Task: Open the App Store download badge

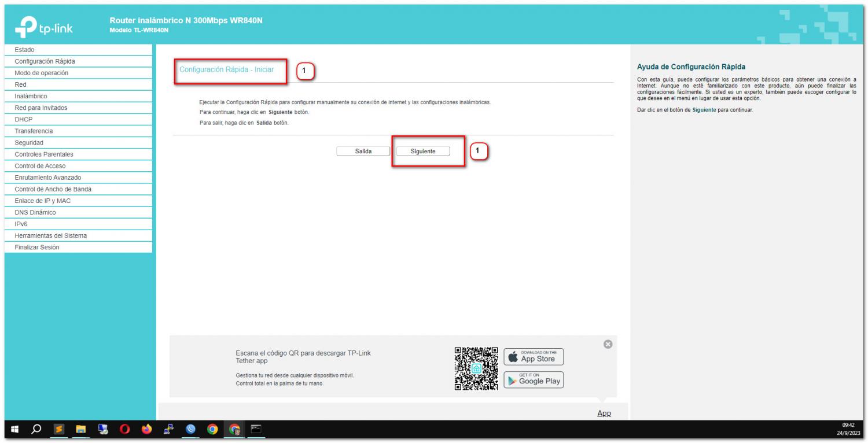Action: pyautogui.click(x=534, y=356)
